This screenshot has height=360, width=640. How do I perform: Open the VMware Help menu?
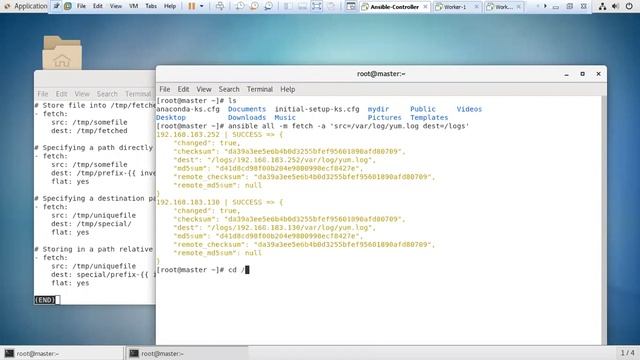pyautogui.click(x=170, y=6)
